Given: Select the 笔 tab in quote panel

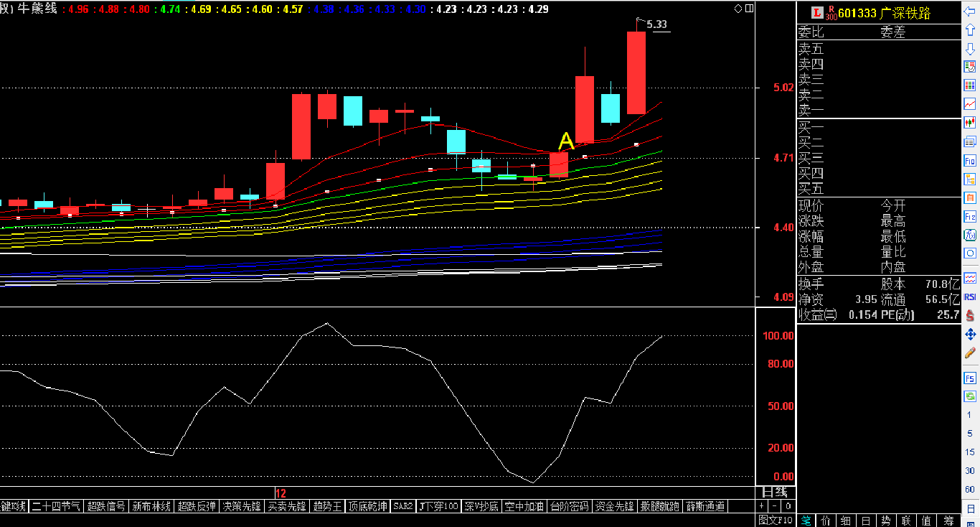Looking at the screenshot, I should pyautogui.click(x=806, y=520).
